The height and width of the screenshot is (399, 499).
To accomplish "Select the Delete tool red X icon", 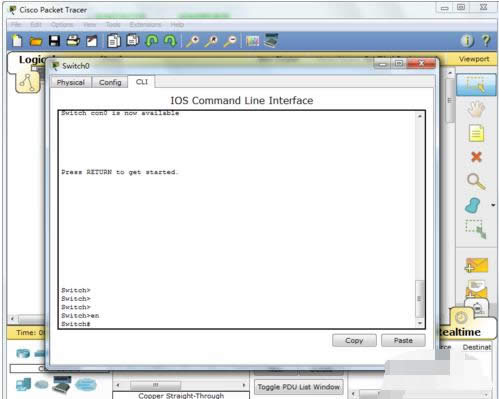I will click(x=476, y=157).
